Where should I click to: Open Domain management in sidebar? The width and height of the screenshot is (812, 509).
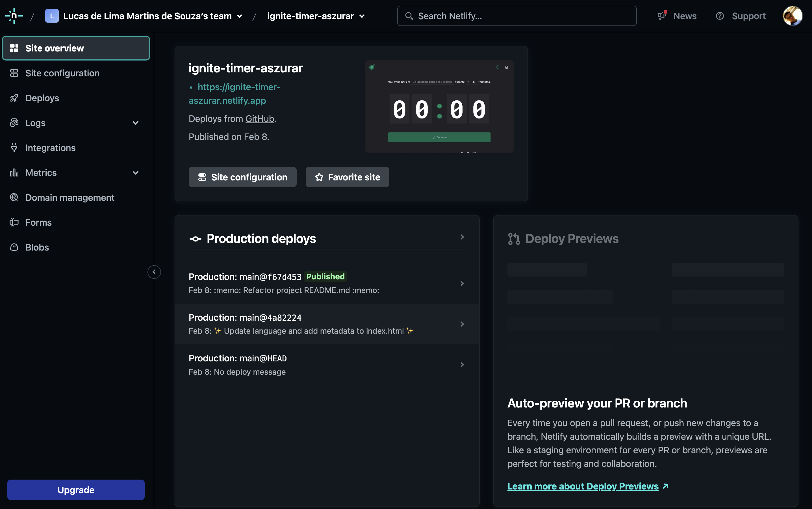(x=76, y=198)
